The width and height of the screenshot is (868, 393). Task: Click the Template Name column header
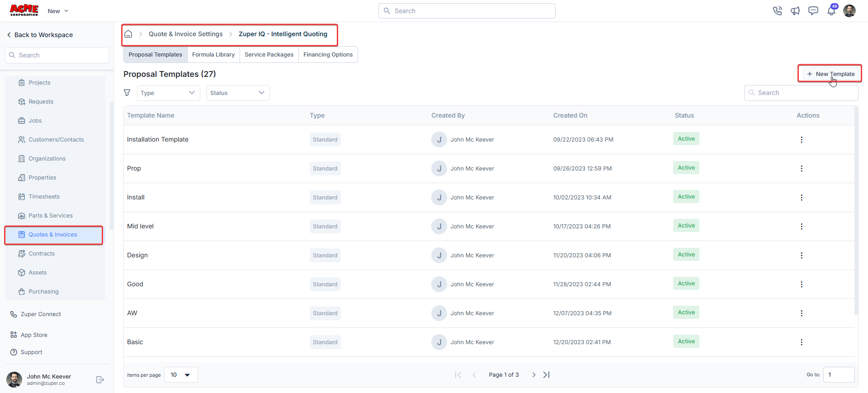click(151, 115)
